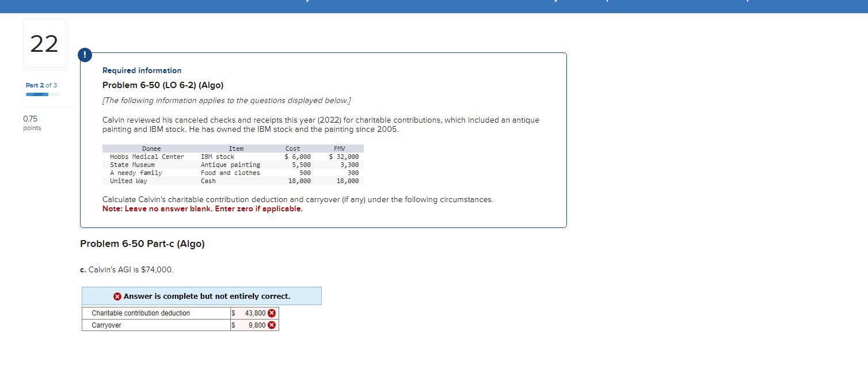Click the '$ 6,000' cost value
Screen dimensions: 868x380
(x=298, y=157)
